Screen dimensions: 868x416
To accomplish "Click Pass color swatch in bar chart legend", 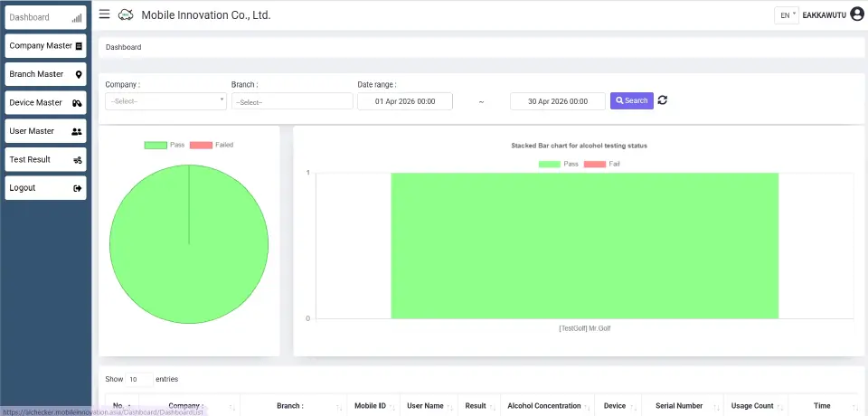I will pyautogui.click(x=550, y=164).
